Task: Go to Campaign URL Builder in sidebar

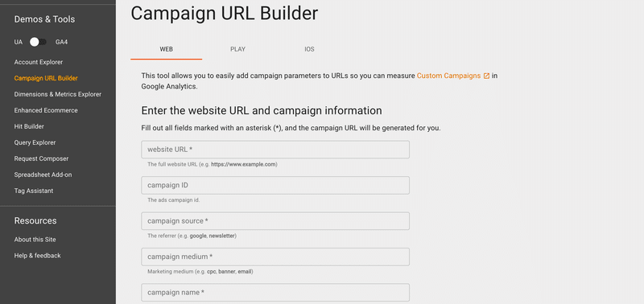Action: 46,78
